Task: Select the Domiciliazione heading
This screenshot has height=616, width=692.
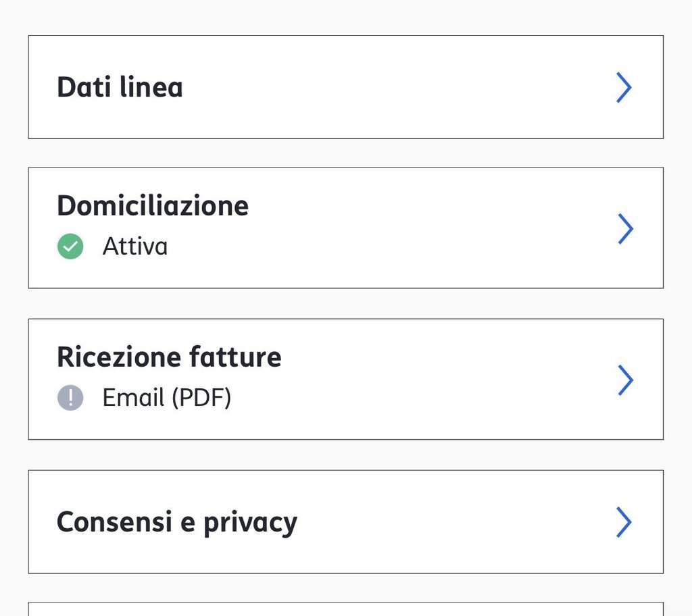Action: 153,205
